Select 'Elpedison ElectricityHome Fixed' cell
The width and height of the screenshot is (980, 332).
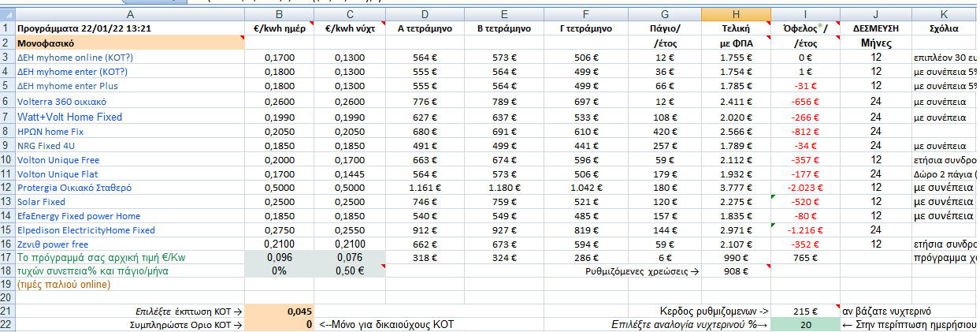click(x=130, y=230)
